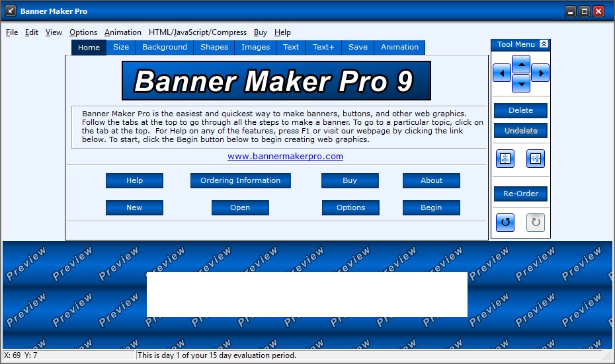615x364 pixels.
Task: Click the Open button
Action: pyautogui.click(x=240, y=207)
